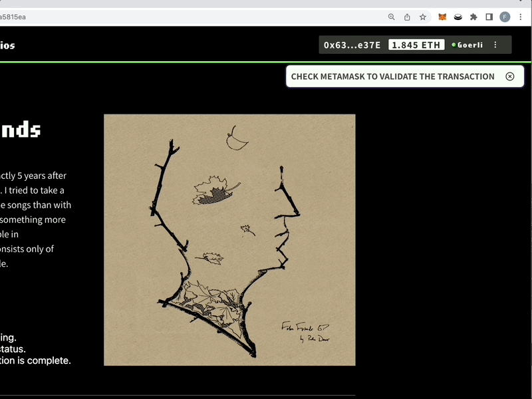Viewport: 532px width, 399px height.
Task: Open Chrome's three-dot menu
Action: [x=521, y=17]
